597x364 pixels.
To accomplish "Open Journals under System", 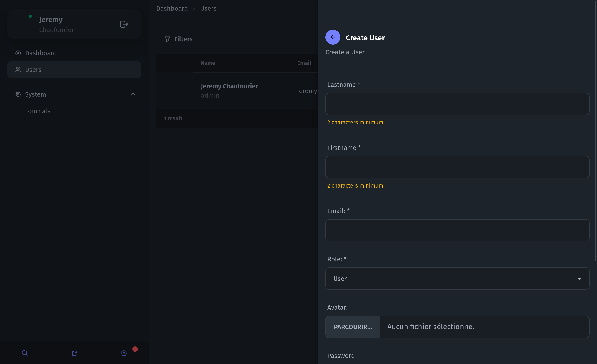I will (x=38, y=111).
